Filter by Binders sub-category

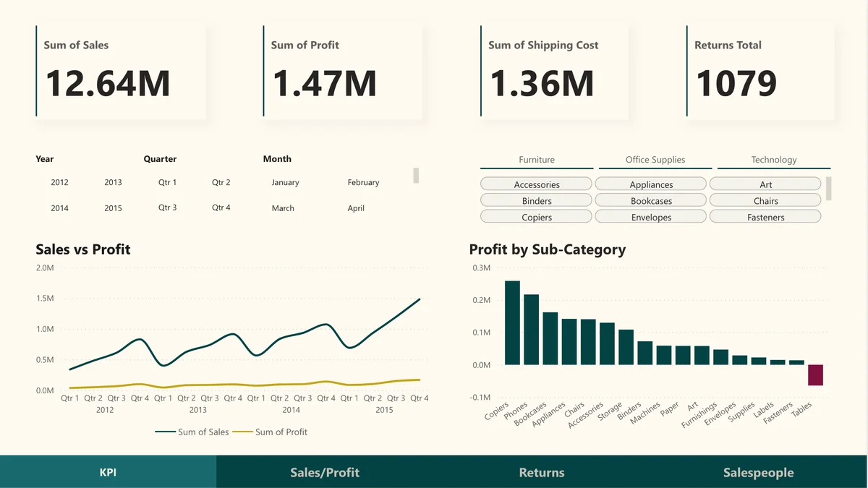pyautogui.click(x=535, y=200)
